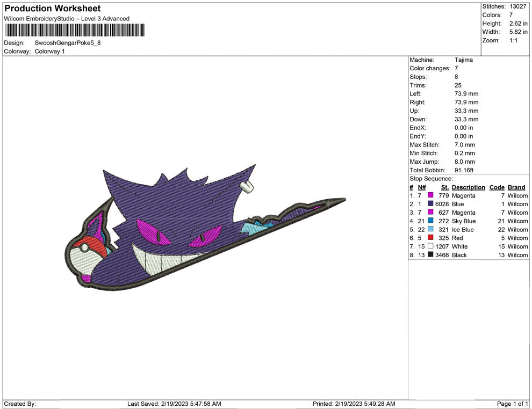Click the 'Brand' column header
This screenshot has width=532, height=409.
click(x=516, y=187)
